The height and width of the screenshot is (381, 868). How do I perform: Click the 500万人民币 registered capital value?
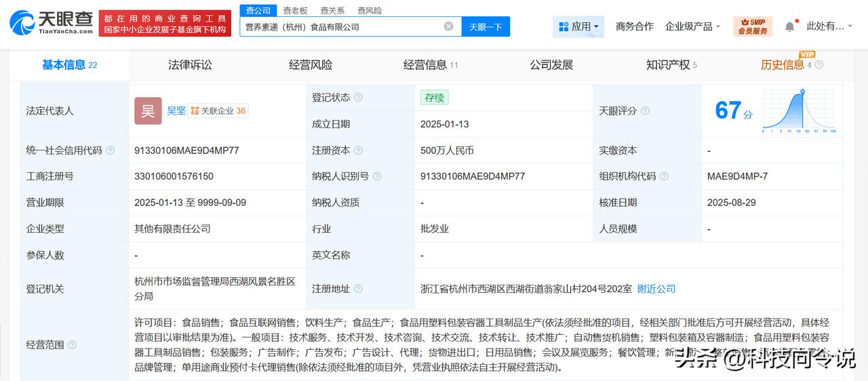click(447, 151)
